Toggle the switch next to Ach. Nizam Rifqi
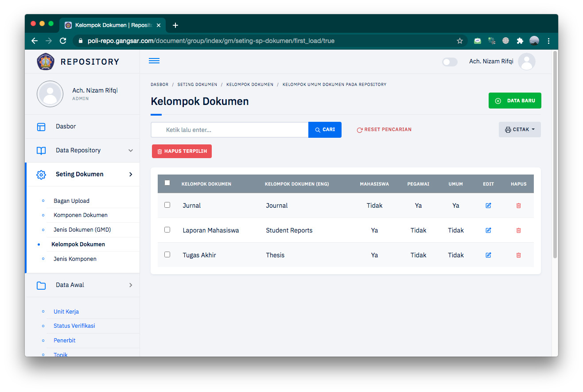Viewport: 583px width, 392px height. 450,62
